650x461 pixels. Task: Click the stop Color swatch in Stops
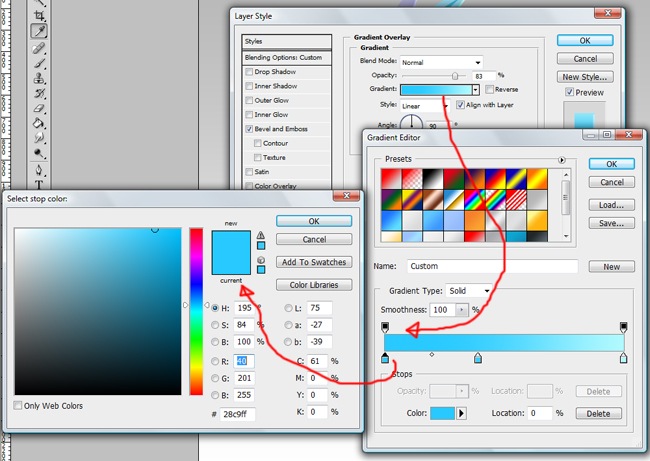[441, 413]
